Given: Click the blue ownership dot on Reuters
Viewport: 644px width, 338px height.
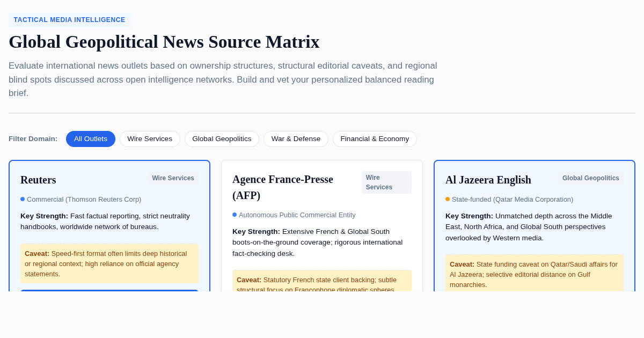Looking at the screenshot, I should [23, 199].
